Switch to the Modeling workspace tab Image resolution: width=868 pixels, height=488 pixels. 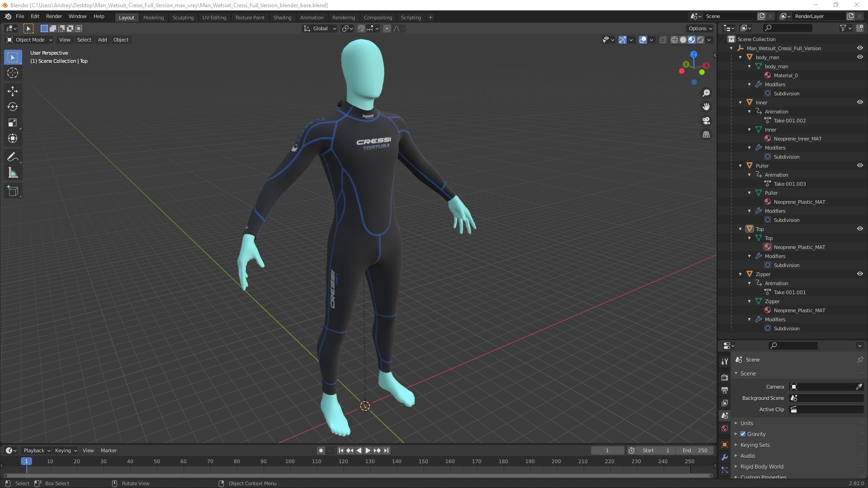point(153,18)
